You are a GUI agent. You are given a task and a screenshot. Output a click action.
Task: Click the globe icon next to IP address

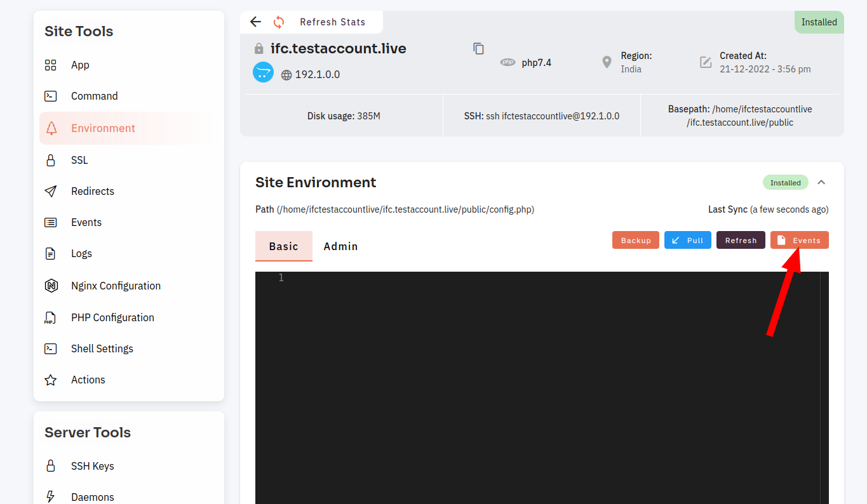[286, 75]
